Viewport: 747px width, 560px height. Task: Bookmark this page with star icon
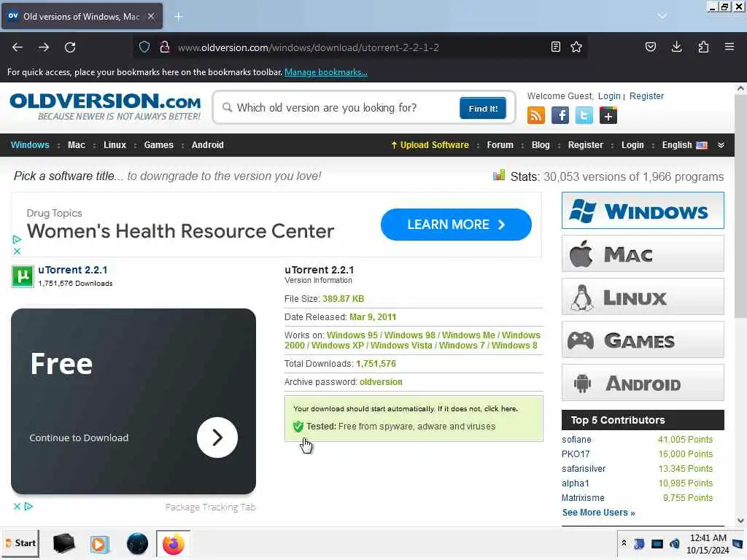point(576,47)
